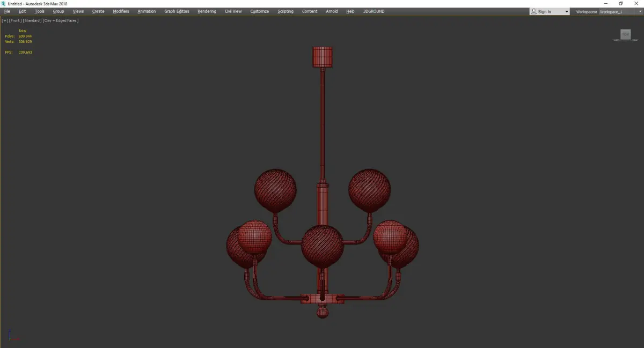Click the FPS 239,693 statistic
The image size is (644, 348).
[18, 52]
